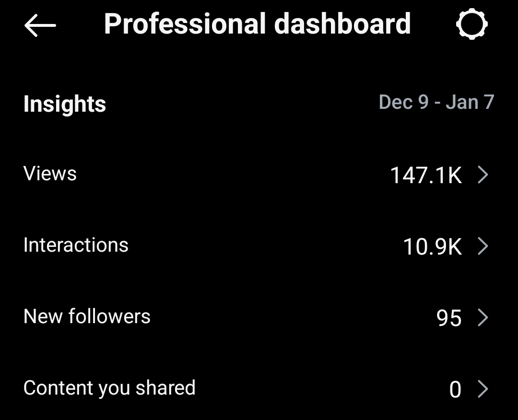Tap the Views label

coord(50,174)
